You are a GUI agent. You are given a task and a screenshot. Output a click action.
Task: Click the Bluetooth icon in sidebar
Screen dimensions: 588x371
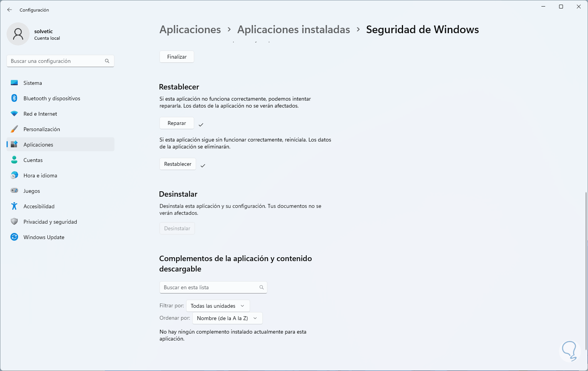coord(14,98)
